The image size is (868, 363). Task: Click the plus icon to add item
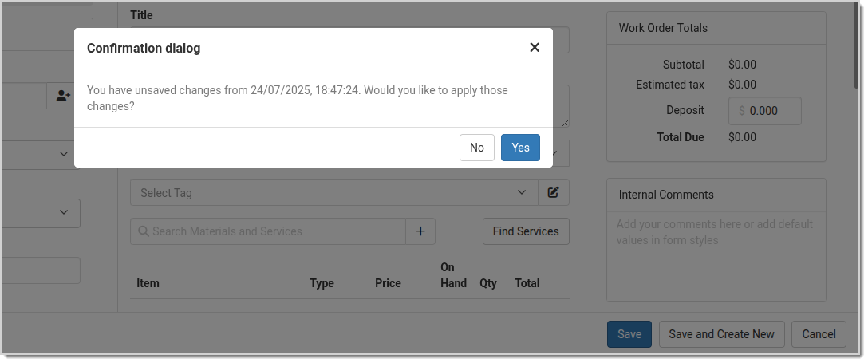(x=420, y=231)
